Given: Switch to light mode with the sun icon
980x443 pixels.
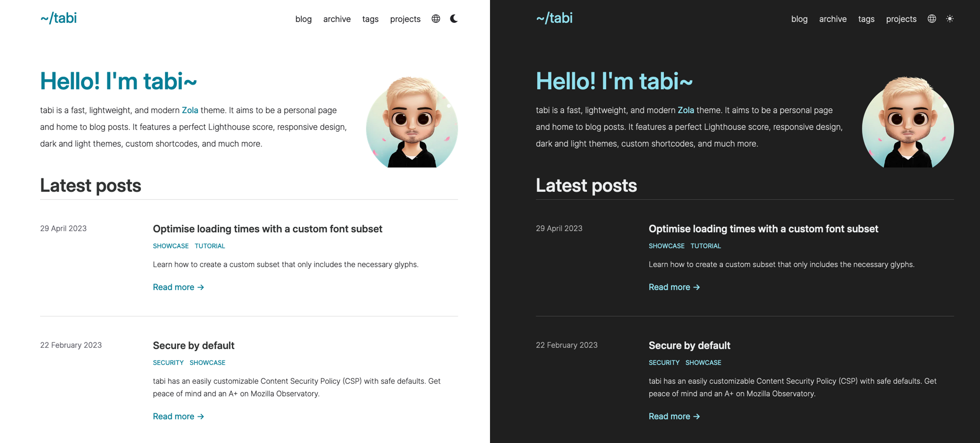Looking at the screenshot, I should [x=950, y=19].
